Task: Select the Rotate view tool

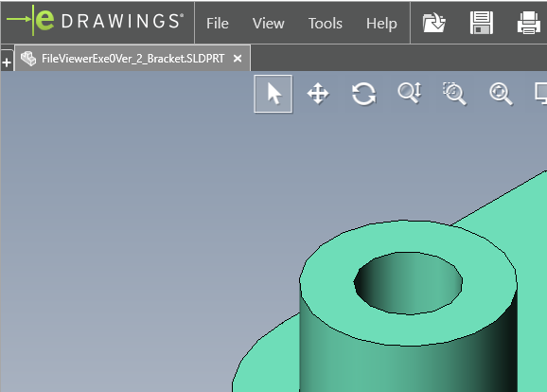Action: click(363, 94)
